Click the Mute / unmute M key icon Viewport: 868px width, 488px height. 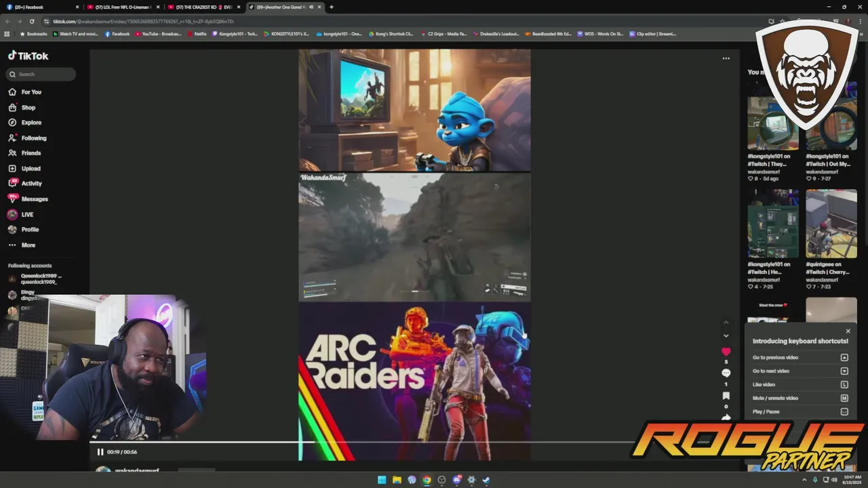click(844, 398)
